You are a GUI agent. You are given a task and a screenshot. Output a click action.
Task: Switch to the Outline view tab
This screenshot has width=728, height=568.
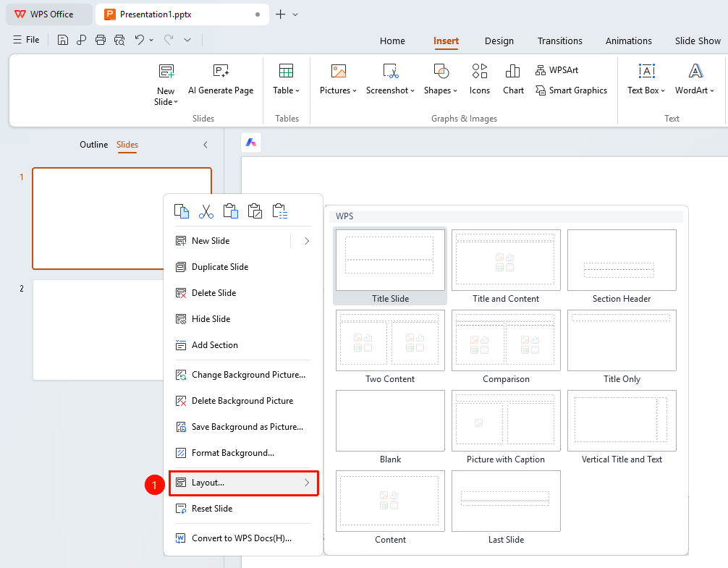pyautogui.click(x=94, y=145)
